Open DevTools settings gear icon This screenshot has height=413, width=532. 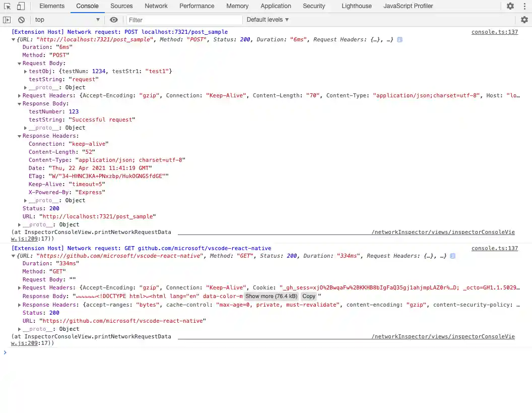510,6
